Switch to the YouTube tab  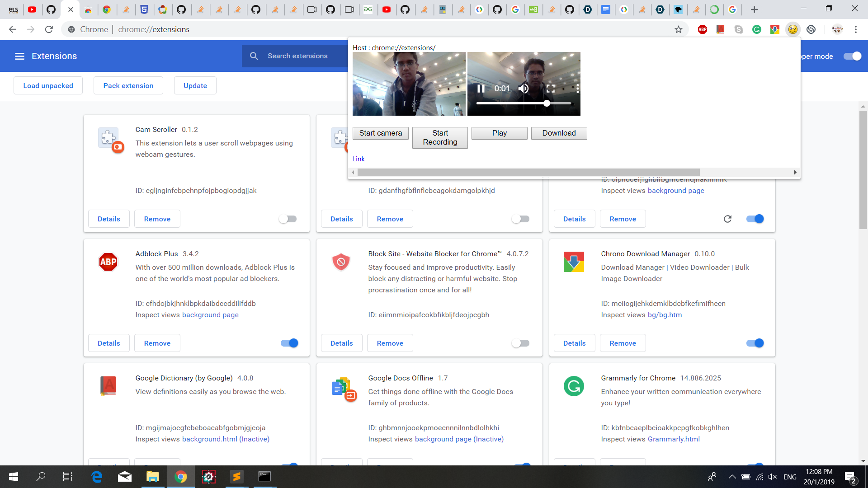32,9
